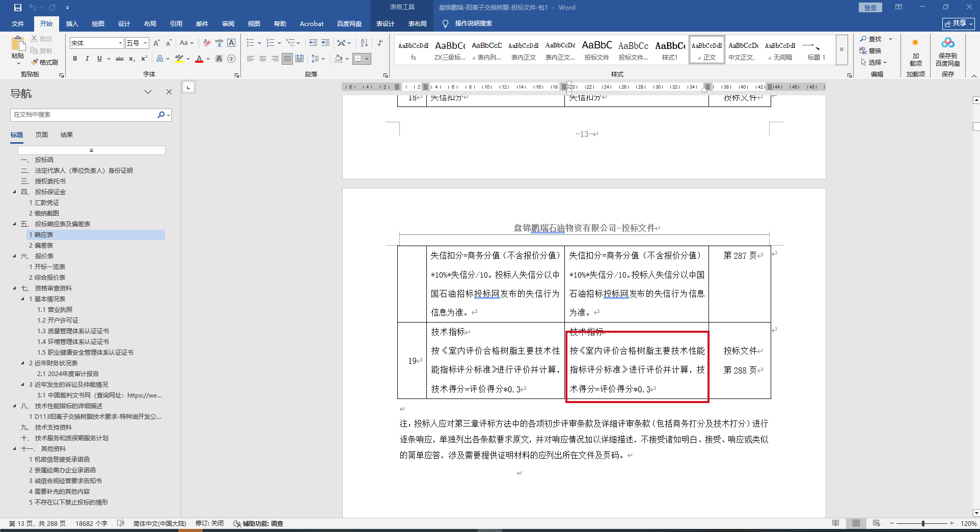Click the 加载项 button
The height and width of the screenshot is (532, 980).
click(916, 52)
